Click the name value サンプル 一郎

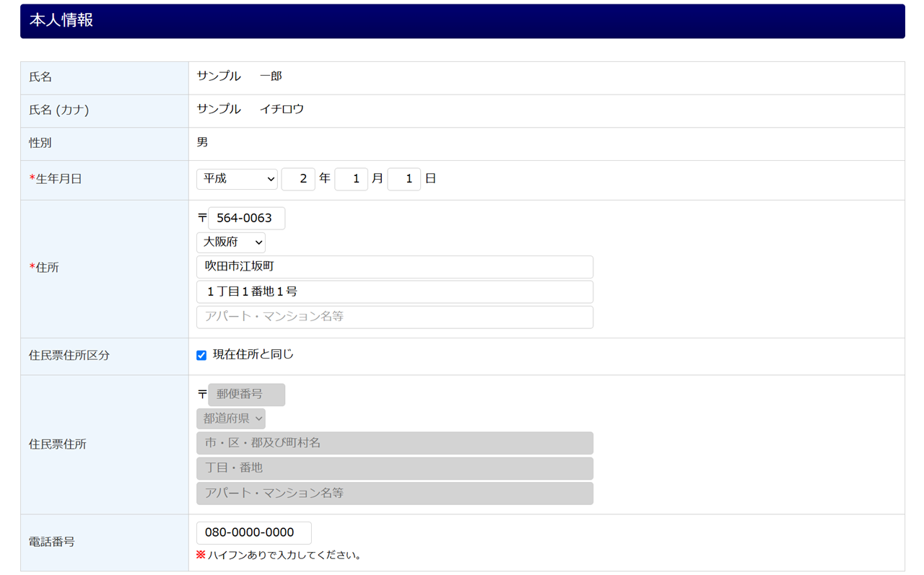click(239, 76)
